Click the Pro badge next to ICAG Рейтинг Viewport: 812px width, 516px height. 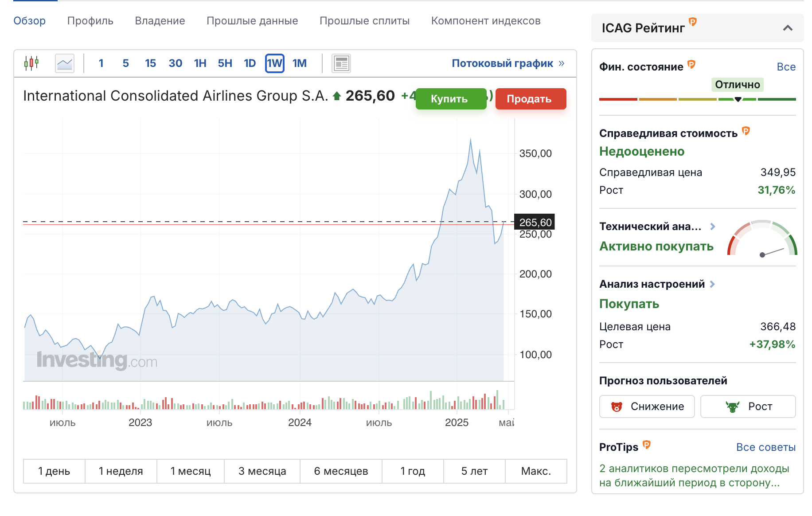tap(693, 21)
